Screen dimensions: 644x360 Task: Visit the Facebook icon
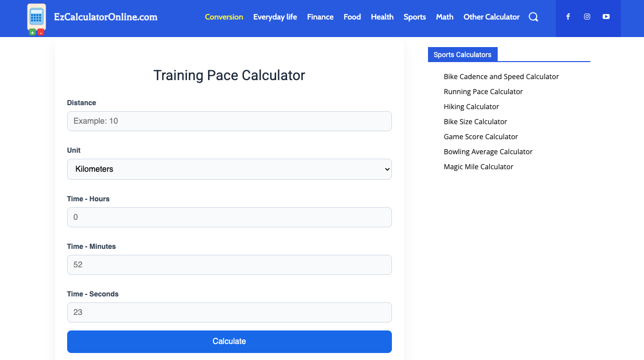pyautogui.click(x=568, y=17)
